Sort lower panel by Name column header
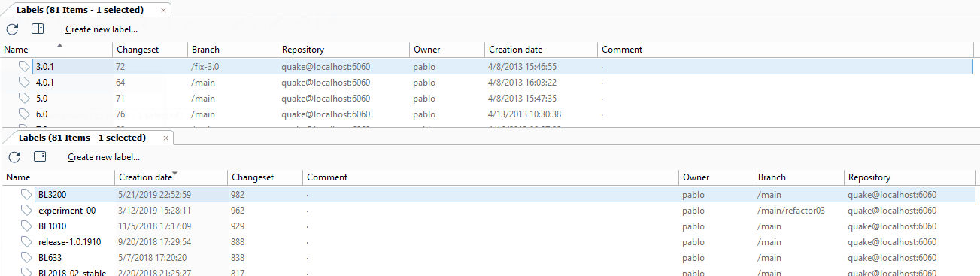This screenshot has height=276, width=980. coord(58,177)
